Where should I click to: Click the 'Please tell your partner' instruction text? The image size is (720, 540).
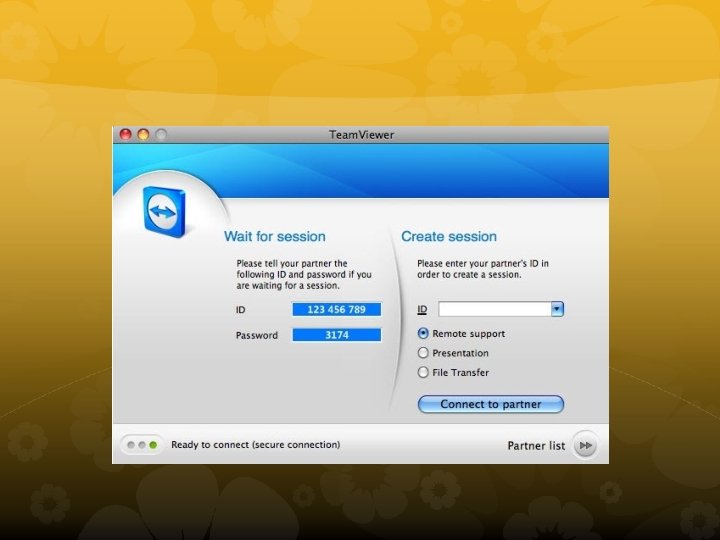point(304,275)
